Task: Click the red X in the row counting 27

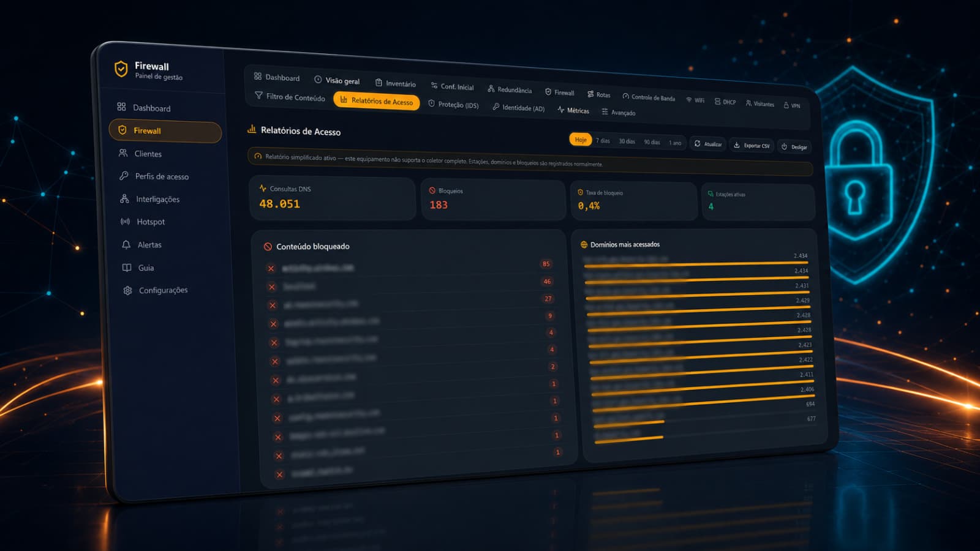Action: click(x=273, y=305)
